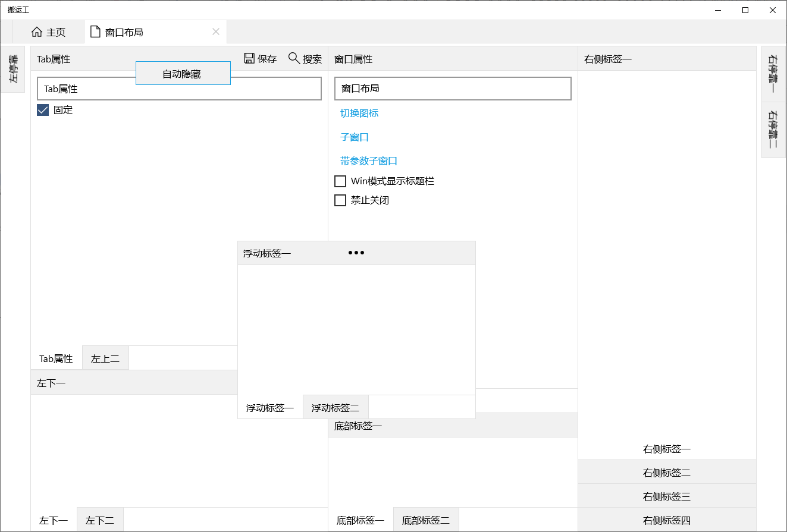Check the 禁止关闭 checkbox

pos(340,200)
